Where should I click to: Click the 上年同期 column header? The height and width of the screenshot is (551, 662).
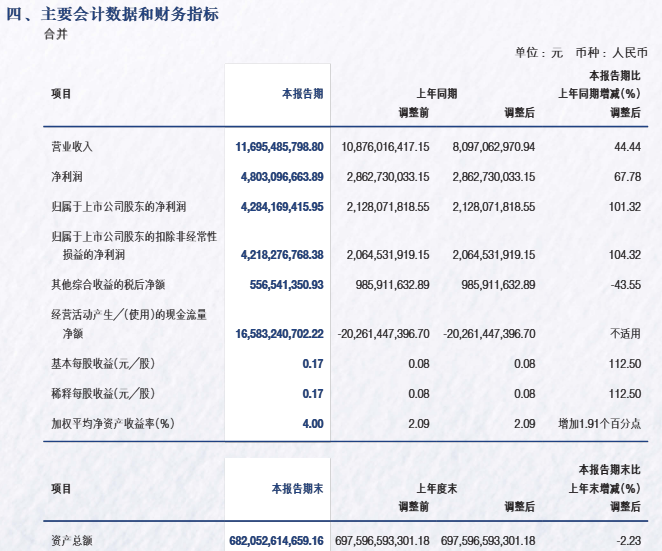coord(436,93)
